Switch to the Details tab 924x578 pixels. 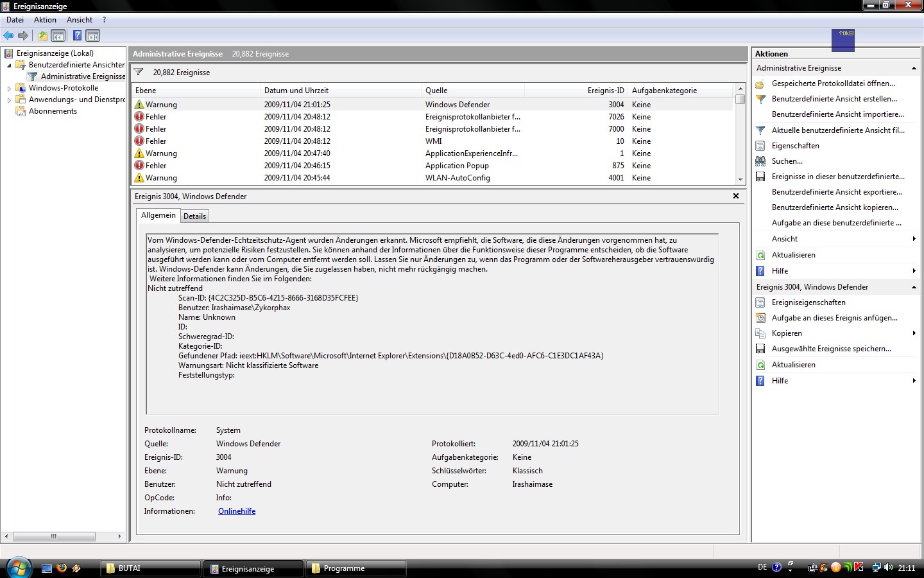194,216
